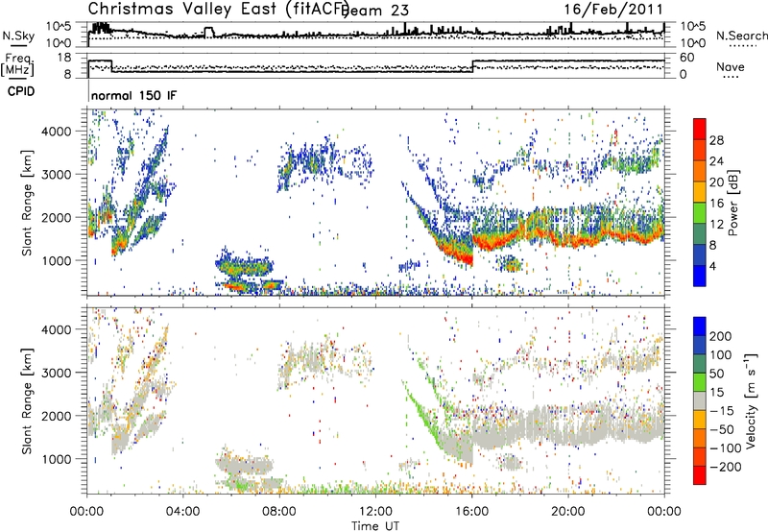This screenshot has width=768, height=532.
Task: Click the '4000' tick on the power panel axis
Action: [x=56, y=132]
